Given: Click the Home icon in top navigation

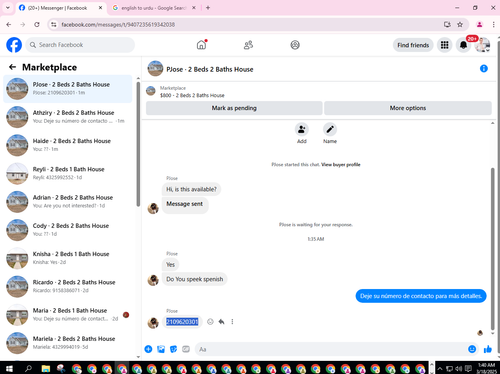Looking at the screenshot, I should (x=201, y=45).
